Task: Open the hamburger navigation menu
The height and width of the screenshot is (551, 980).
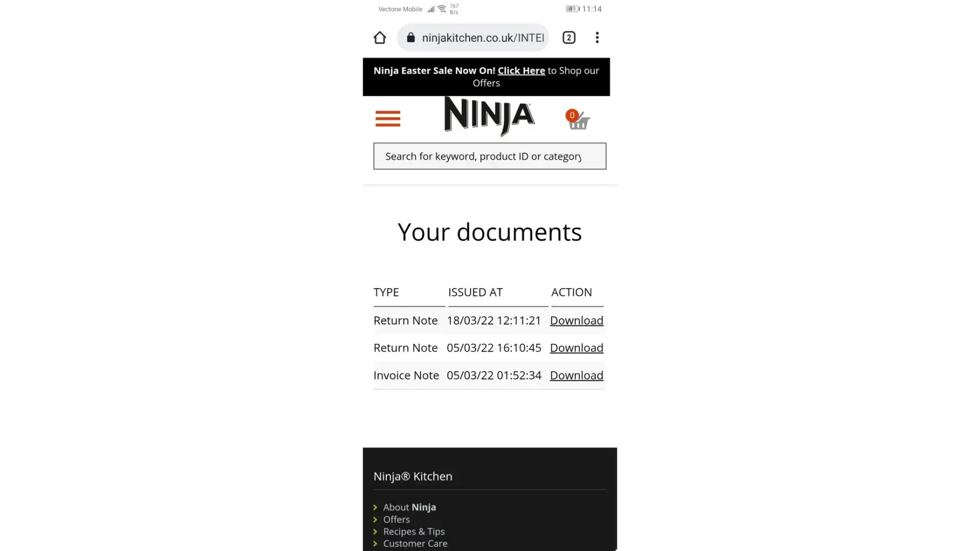Action: 387,118
